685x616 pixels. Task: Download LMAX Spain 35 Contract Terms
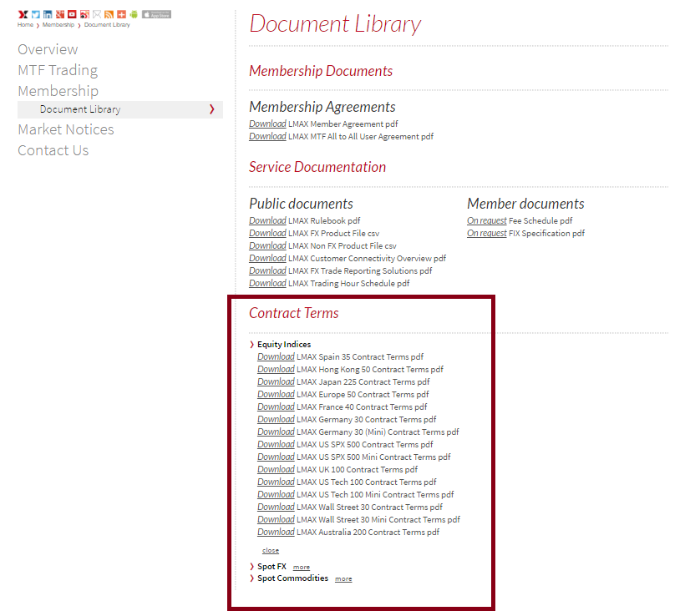coord(276,357)
